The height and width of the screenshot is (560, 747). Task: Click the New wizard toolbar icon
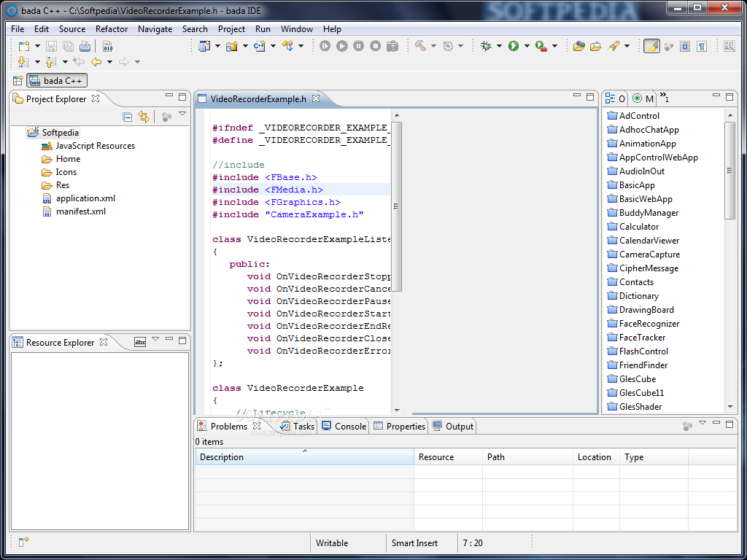24,46
